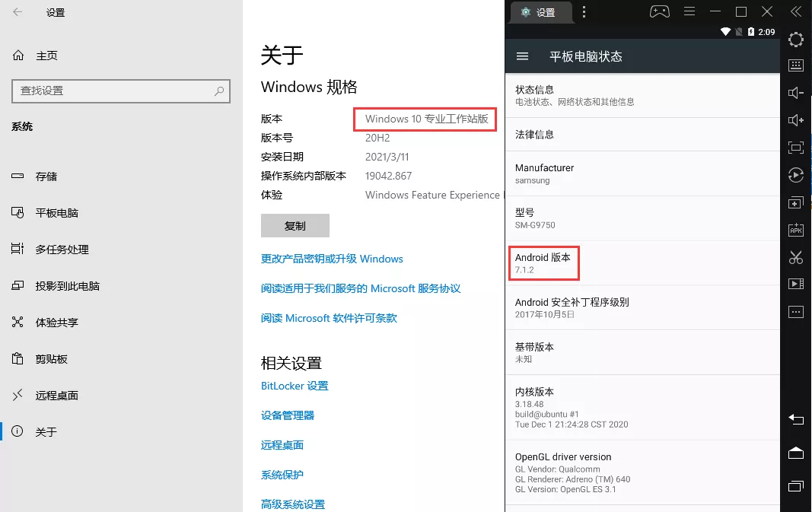The height and width of the screenshot is (512, 812).
Task: Click the battery icon in the Android status bar
Action: click(x=751, y=32)
